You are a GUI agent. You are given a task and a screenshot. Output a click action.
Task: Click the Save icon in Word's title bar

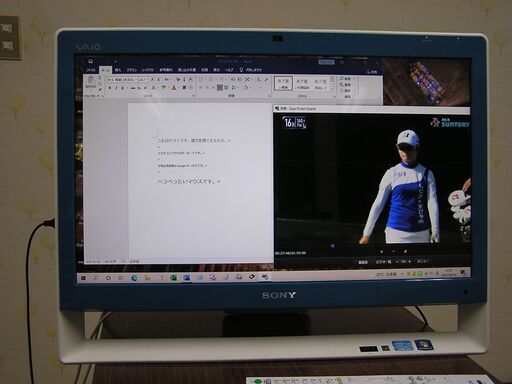[90, 61]
